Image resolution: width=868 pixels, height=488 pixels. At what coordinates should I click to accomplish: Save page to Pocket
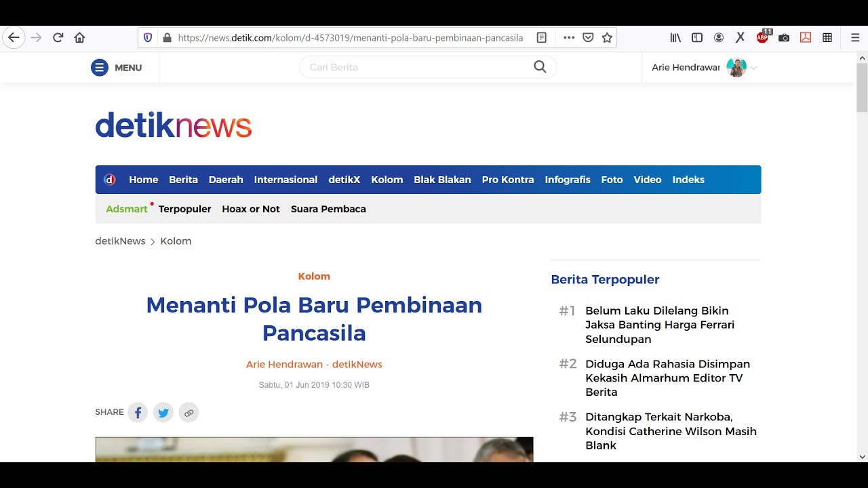tap(589, 38)
